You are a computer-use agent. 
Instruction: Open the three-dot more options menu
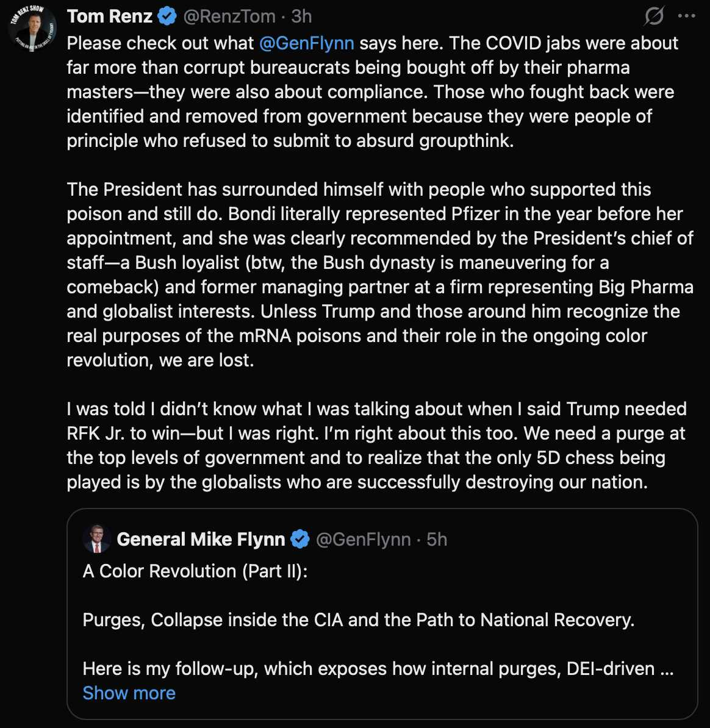point(687,16)
